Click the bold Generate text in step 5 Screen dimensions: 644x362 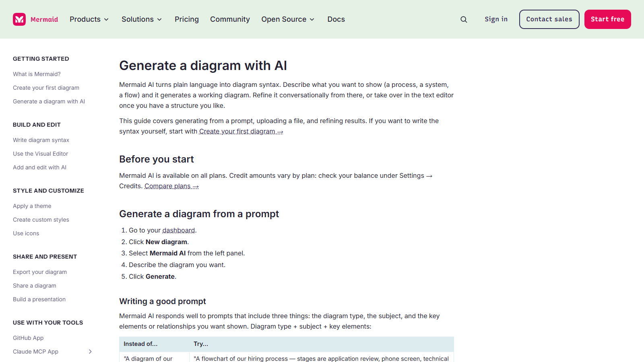pyautogui.click(x=160, y=277)
